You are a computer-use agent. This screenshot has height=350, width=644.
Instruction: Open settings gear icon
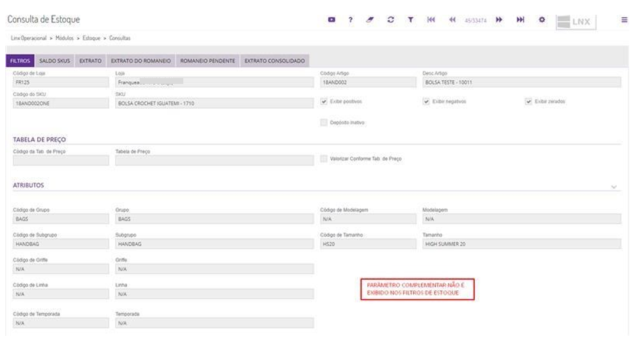pos(542,20)
